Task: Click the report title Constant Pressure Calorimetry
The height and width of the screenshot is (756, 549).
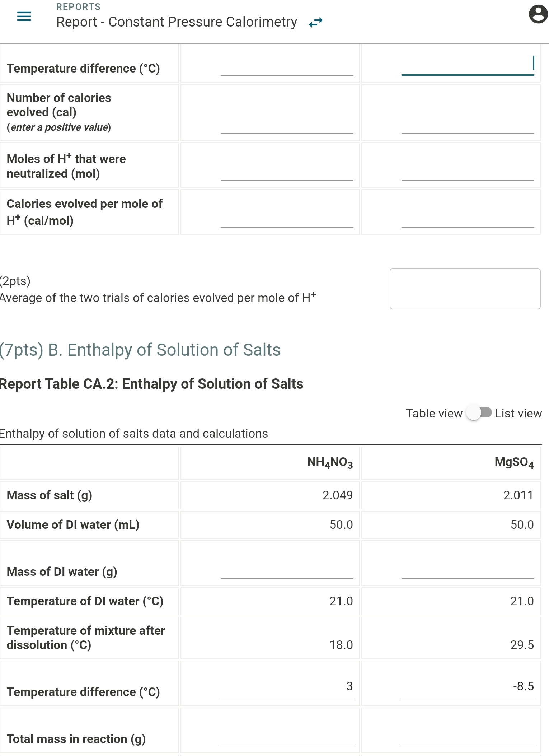Action: click(x=176, y=22)
